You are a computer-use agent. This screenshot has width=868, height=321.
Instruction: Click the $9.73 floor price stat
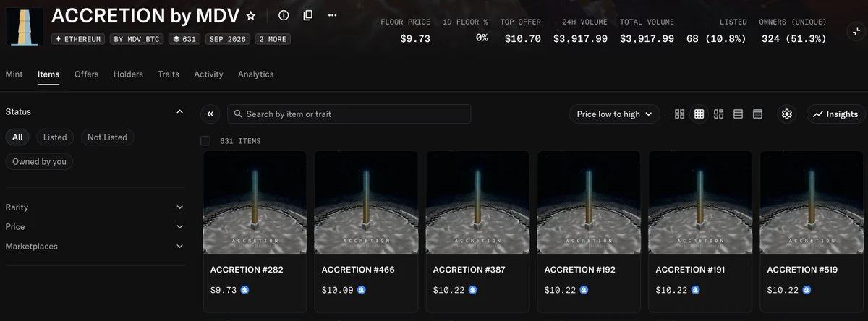pyautogui.click(x=415, y=39)
